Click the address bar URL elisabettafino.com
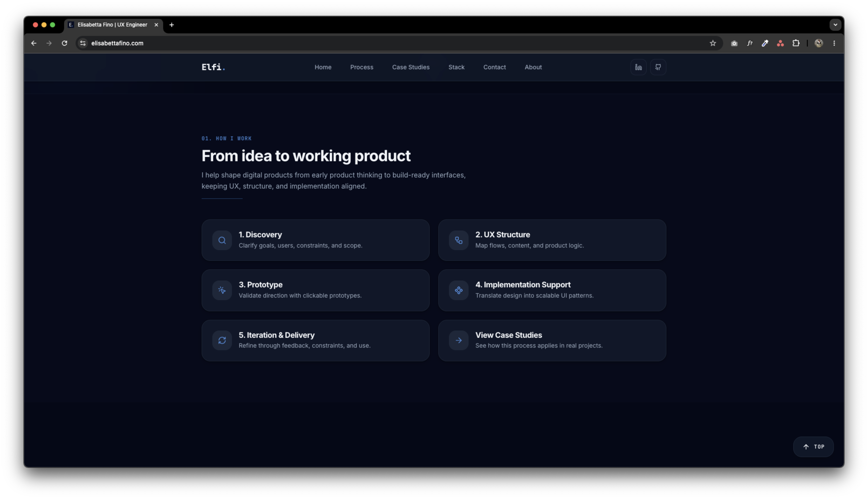This screenshot has height=499, width=868. pos(117,43)
